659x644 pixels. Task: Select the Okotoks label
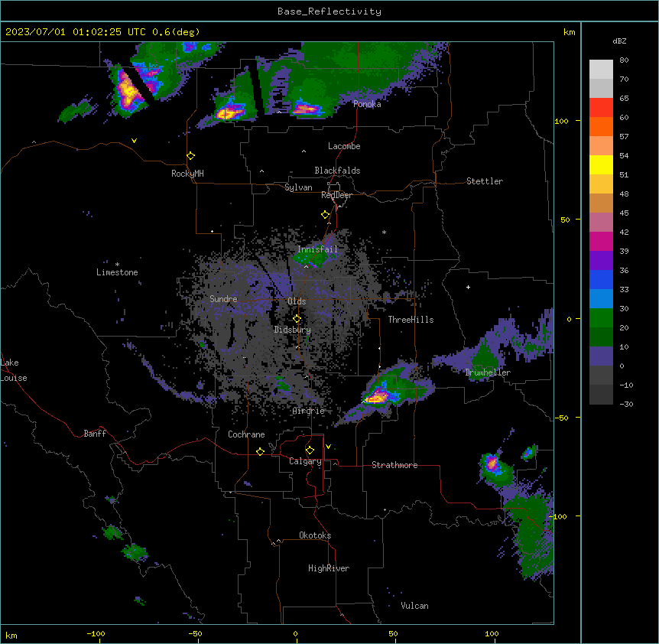[x=315, y=535]
